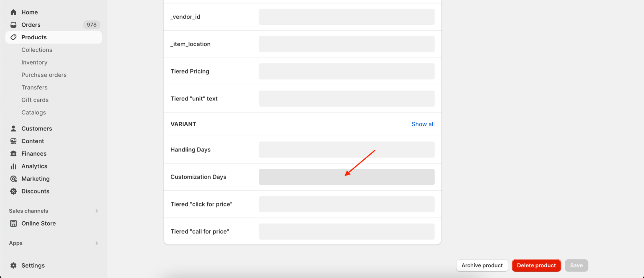This screenshot has height=278, width=644.
Task: Click the Products tag icon
Action: pos(13,37)
